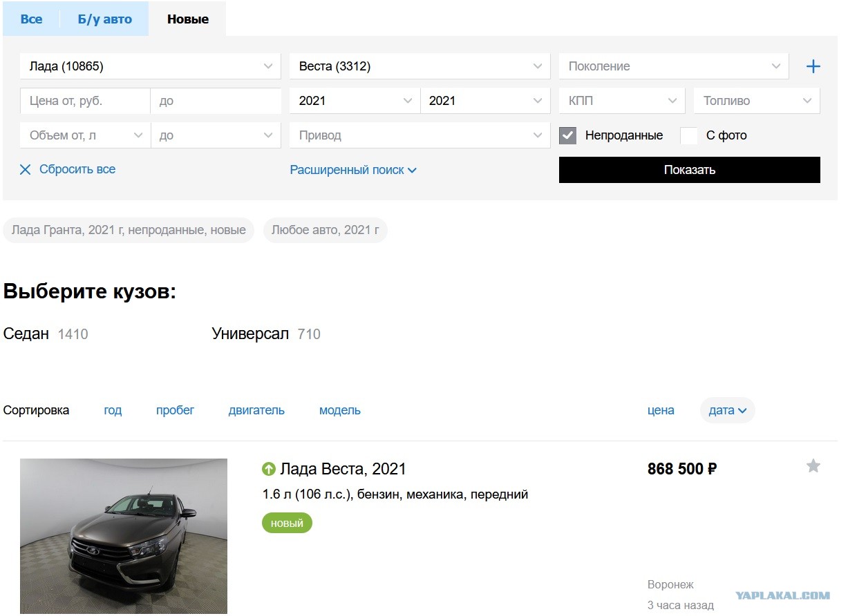This screenshot has height=616, width=848.
Task: Click the X icon beside Сбросить все
Action: 26,170
